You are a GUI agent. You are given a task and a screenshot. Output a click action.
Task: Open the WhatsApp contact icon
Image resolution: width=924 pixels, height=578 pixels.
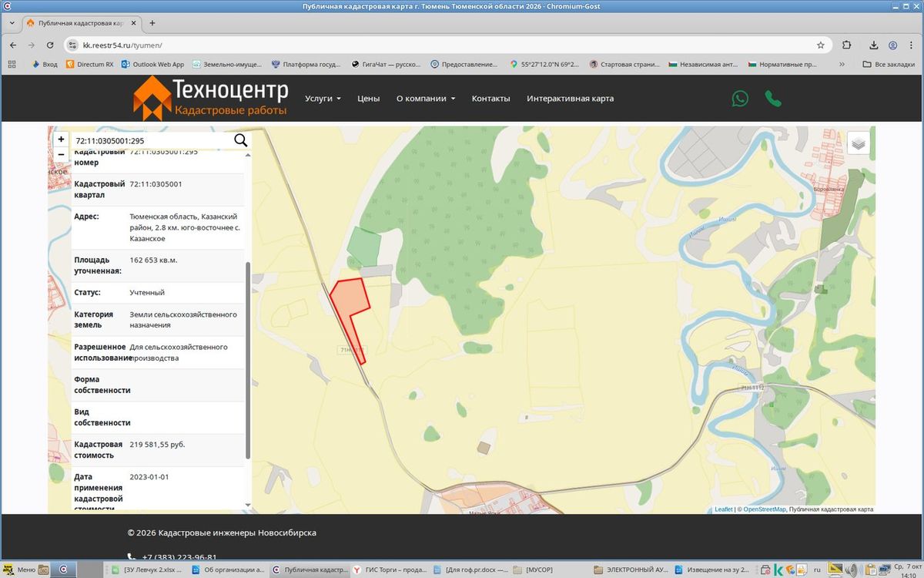click(x=740, y=99)
